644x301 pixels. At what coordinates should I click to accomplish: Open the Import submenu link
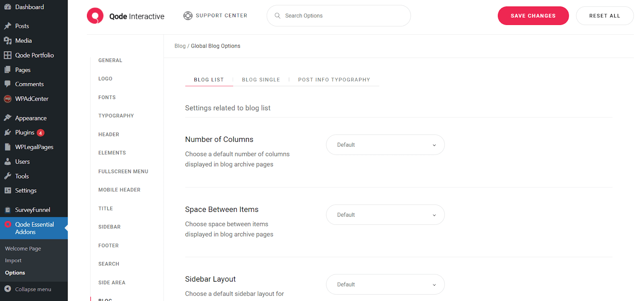(13, 261)
